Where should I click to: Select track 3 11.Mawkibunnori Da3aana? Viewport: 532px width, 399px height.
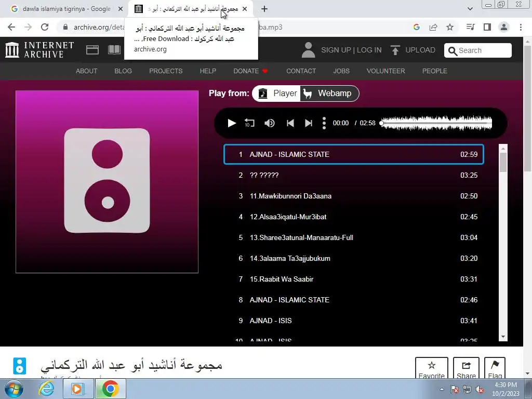tap(353, 196)
